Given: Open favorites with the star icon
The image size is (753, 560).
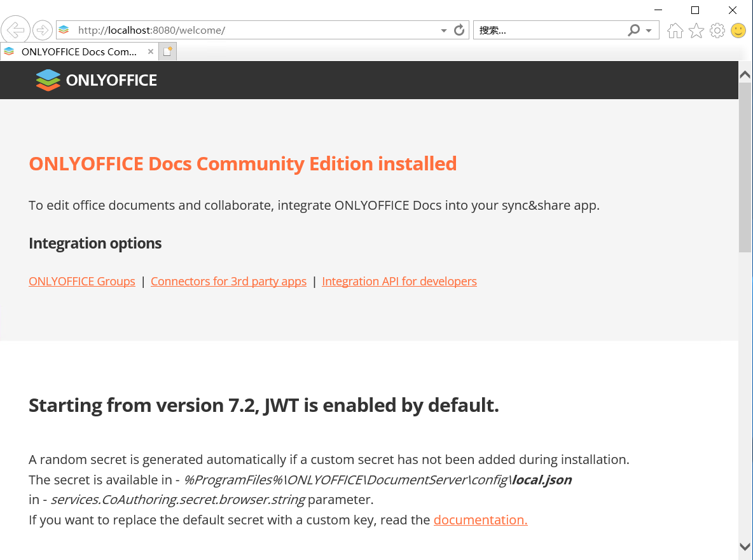Looking at the screenshot, I should point(696,31).
